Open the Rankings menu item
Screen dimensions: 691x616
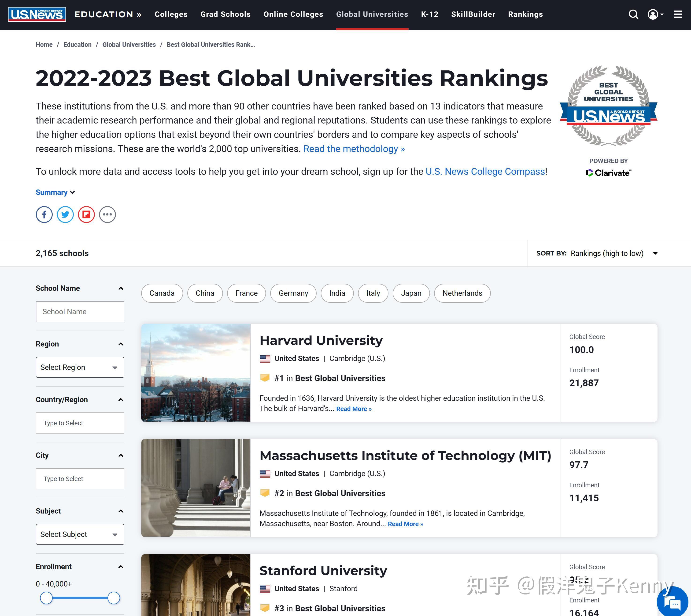[525, 14]
